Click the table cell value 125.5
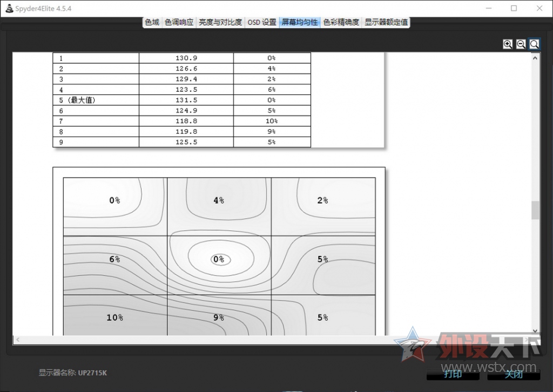553x392 pixels. point(186,142)
